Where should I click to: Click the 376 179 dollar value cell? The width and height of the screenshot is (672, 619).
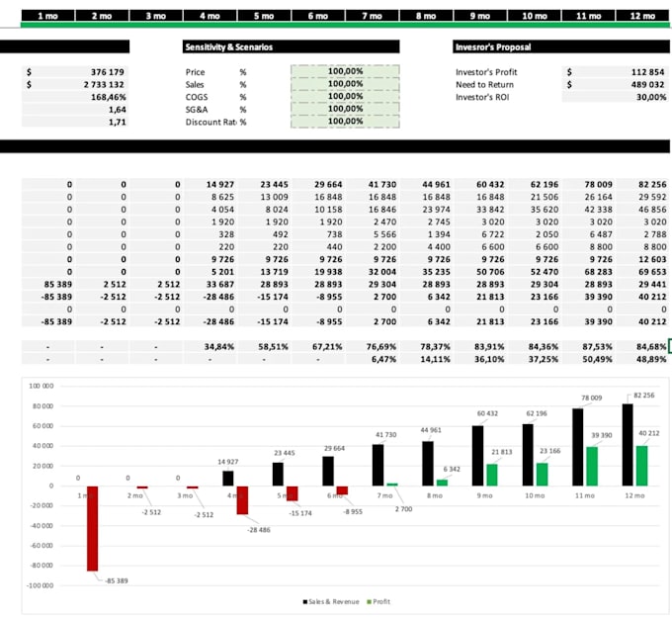tap(75, 72)
